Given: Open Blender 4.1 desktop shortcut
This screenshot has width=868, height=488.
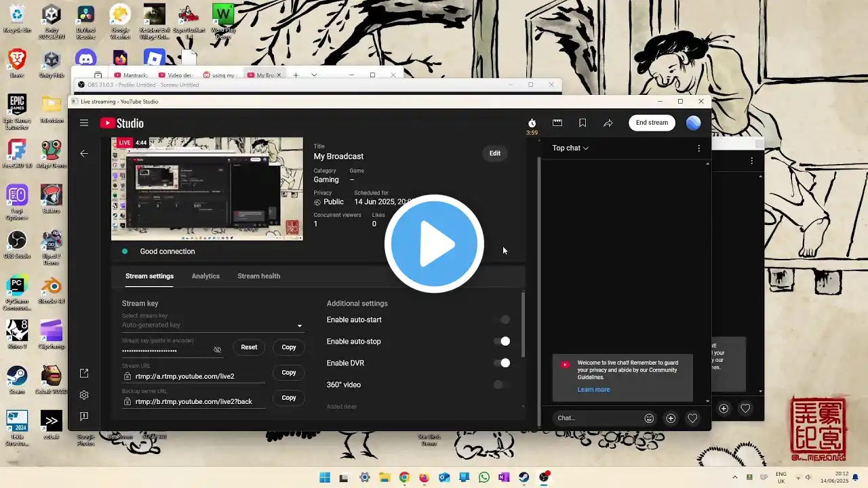Looking at the screenshot, I should (52, 290).
